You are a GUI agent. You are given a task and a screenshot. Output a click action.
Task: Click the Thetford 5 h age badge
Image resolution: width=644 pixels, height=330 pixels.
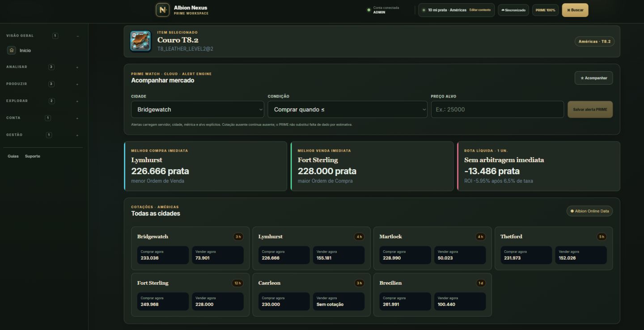[602, 237]
